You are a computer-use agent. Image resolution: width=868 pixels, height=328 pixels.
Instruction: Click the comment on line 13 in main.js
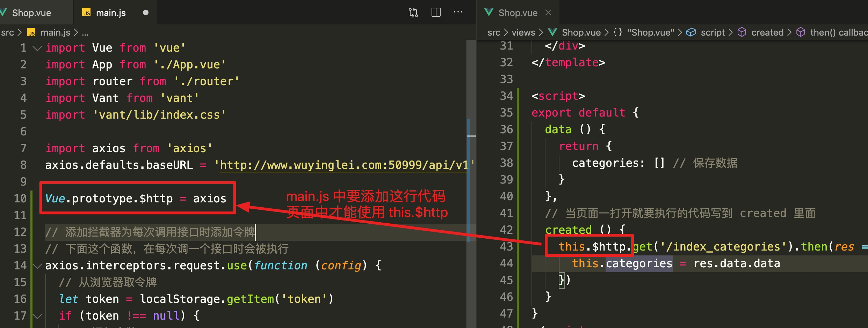click(167, 249)
